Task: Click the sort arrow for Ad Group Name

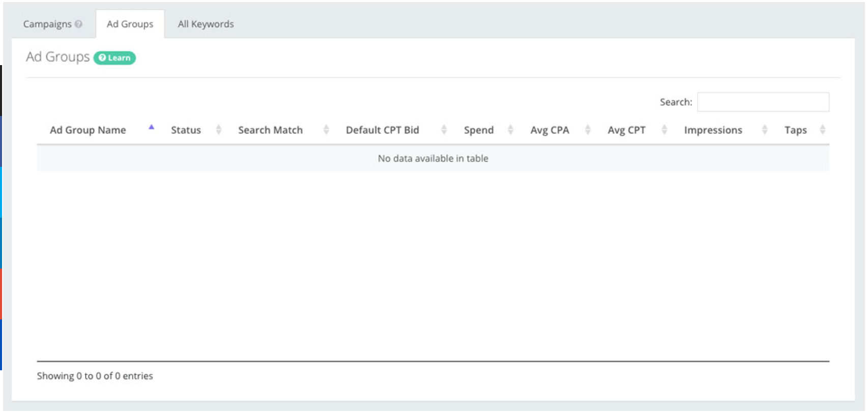Action: click(x=151, y=127)
